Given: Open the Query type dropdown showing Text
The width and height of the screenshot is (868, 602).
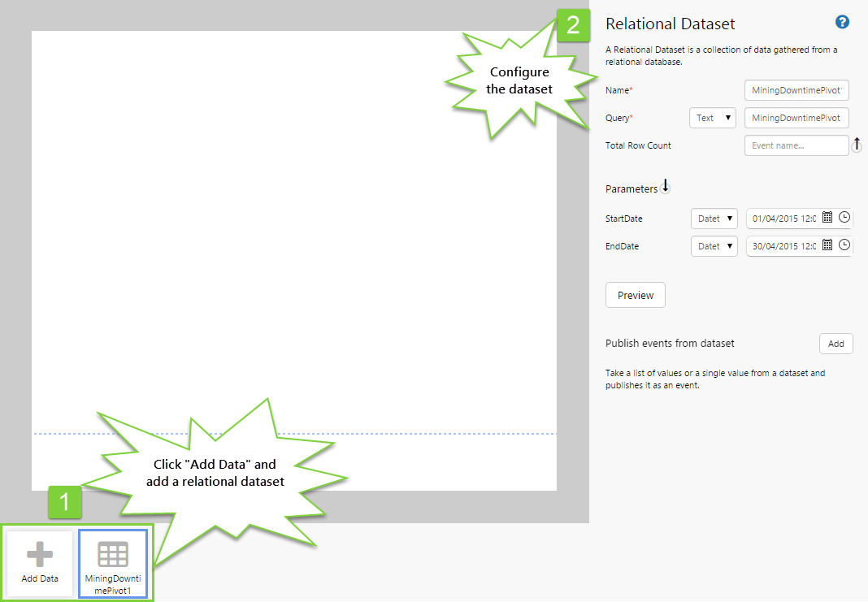Looking at the screenshot, I should 712,118.
